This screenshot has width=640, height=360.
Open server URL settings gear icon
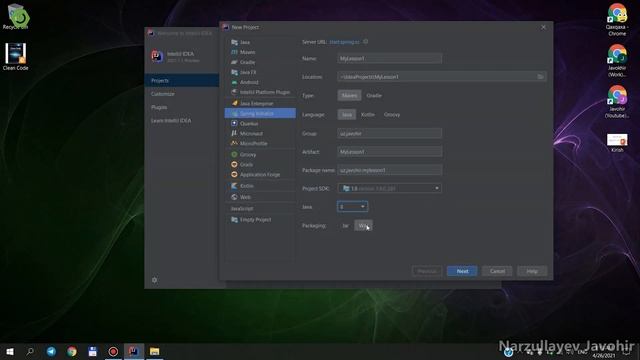pyautogui.click(x=366, y=42)
